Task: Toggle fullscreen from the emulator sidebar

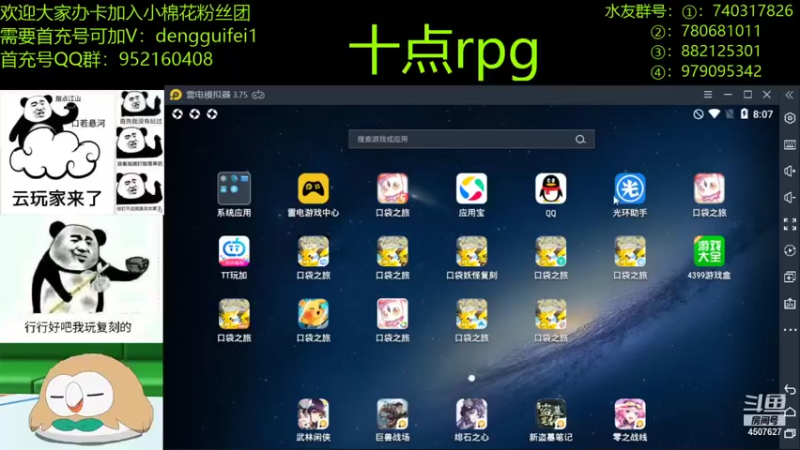Action: (790, 223)
